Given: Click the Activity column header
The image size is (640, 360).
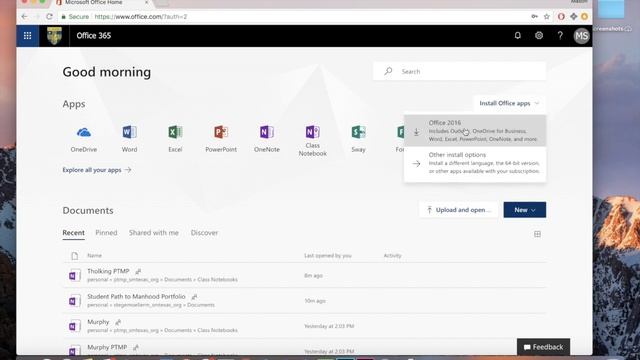Looking at the screenshot, I should pos(392,256).
